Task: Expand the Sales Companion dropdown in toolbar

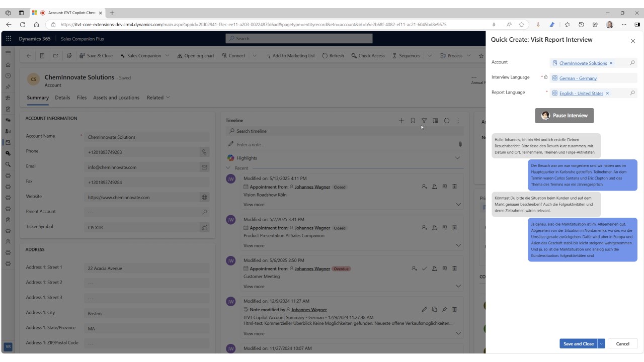Action: coord(167,56)
